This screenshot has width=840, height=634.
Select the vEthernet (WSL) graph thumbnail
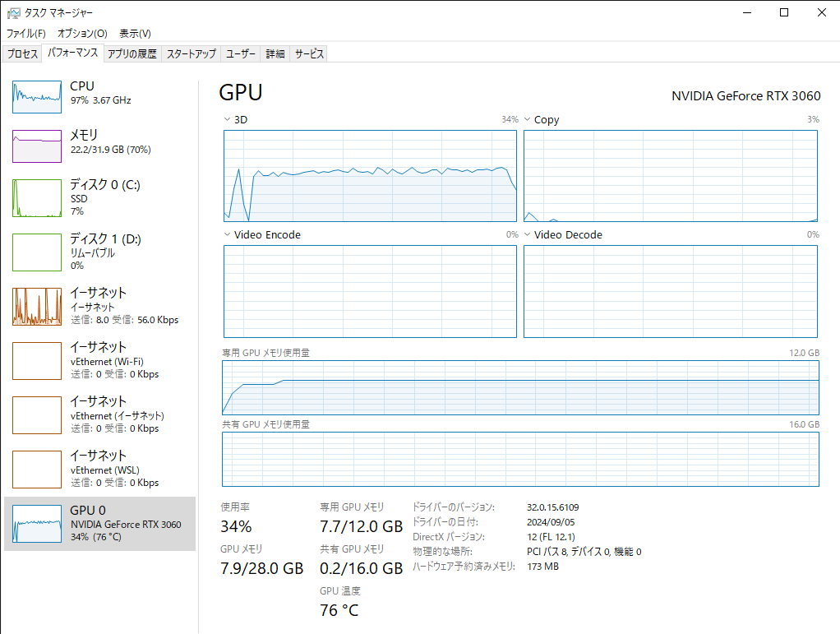37,470
